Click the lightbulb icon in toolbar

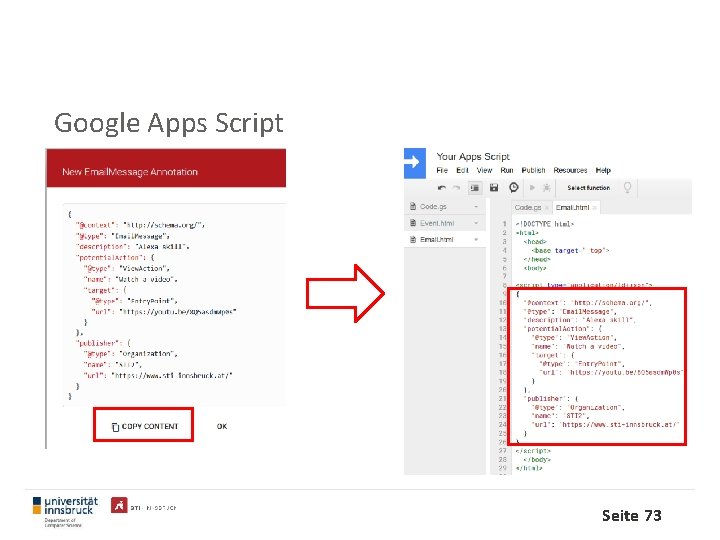coord(627,187)
